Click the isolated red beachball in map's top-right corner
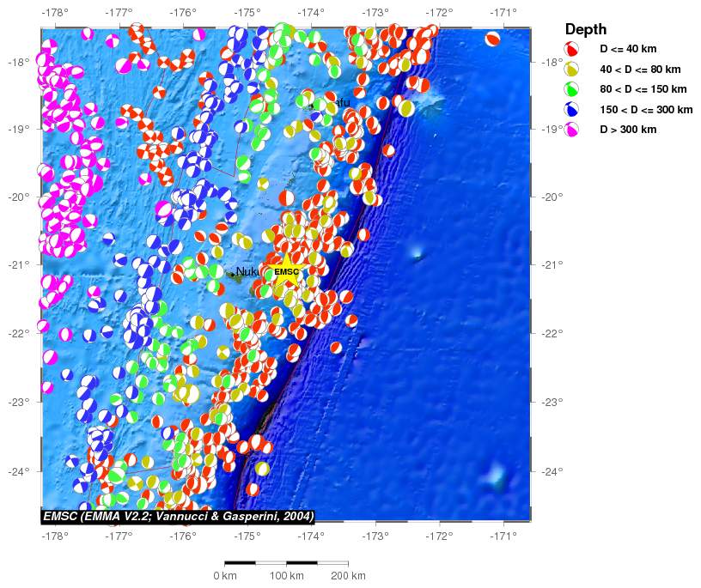Image resolution: width=701 pixels, height=588 pixels. (x=492, y=39)
